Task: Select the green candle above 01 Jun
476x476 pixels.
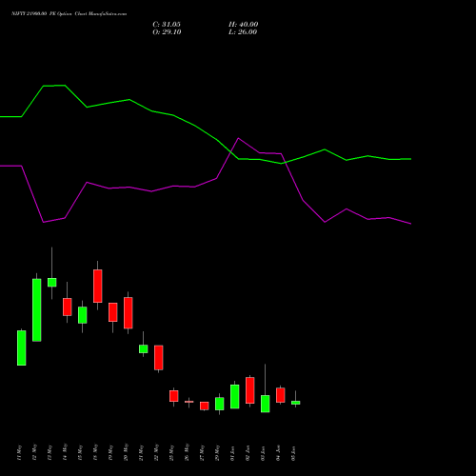Action: tap(235, 396)
